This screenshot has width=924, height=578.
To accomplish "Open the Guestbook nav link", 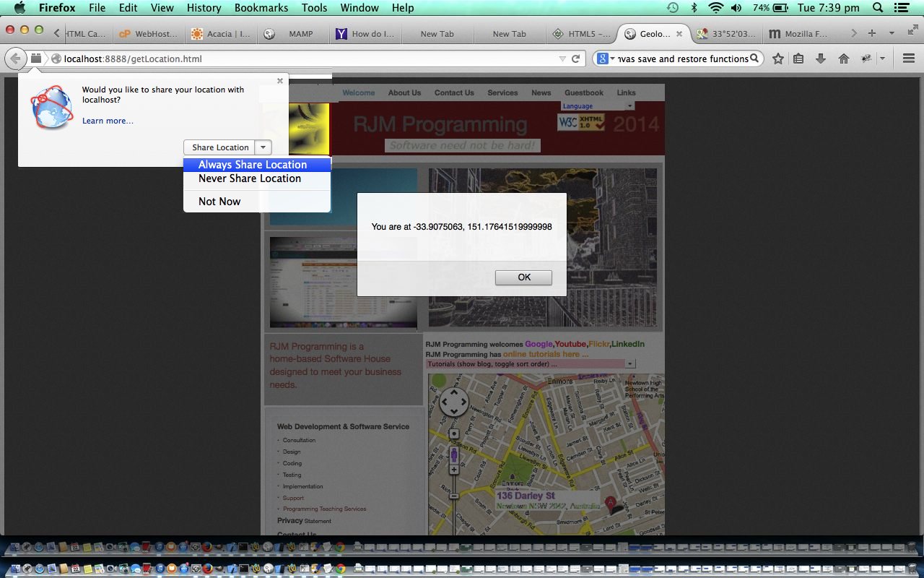I will click(584, 92).
